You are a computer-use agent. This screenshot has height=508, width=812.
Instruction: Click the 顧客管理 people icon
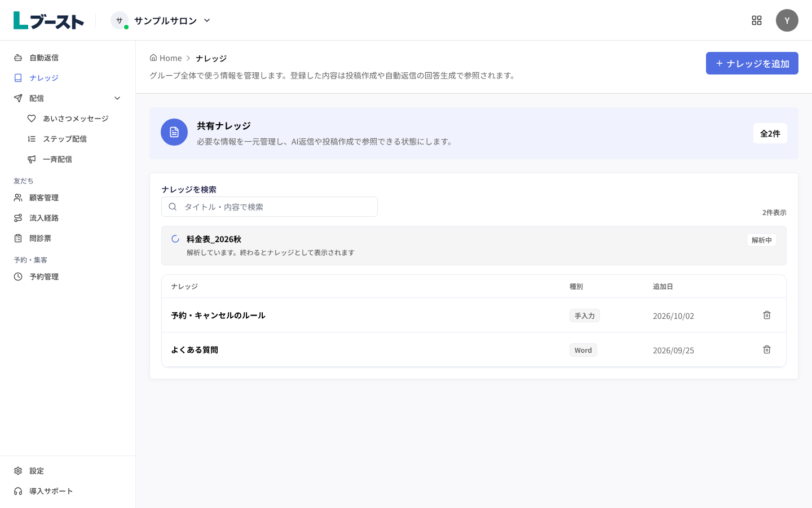tap(18, 198)
